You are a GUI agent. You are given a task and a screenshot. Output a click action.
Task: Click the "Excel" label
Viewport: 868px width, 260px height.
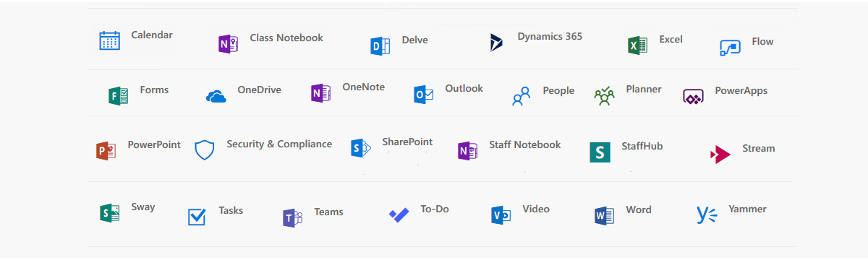(671, 39)
